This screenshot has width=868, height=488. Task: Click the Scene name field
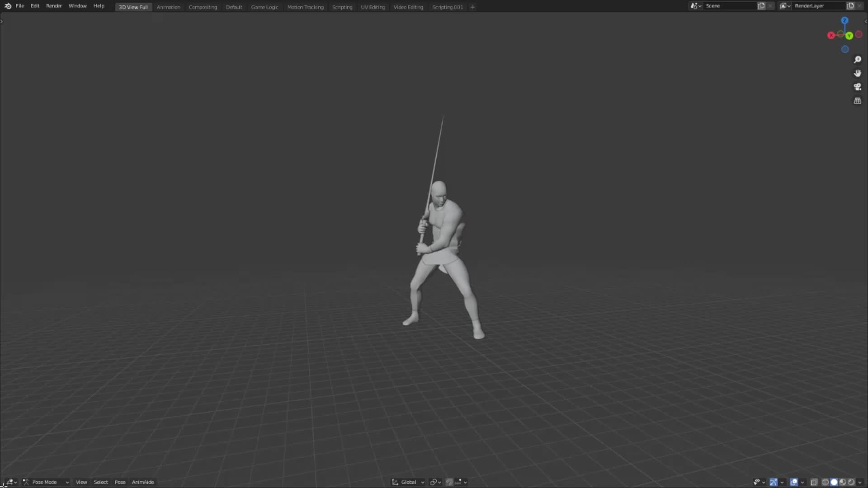click(x=730, y=6)
